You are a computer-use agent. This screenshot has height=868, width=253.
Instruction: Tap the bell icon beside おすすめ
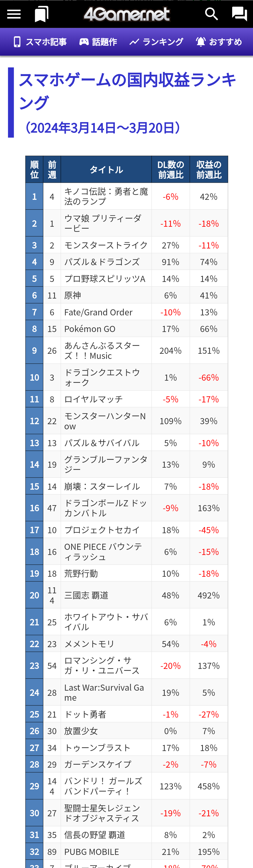tap(201, 42)
